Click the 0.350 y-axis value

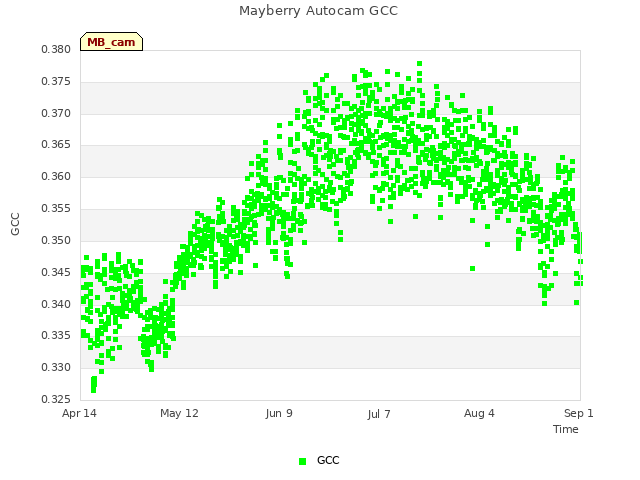coord(56,240)
